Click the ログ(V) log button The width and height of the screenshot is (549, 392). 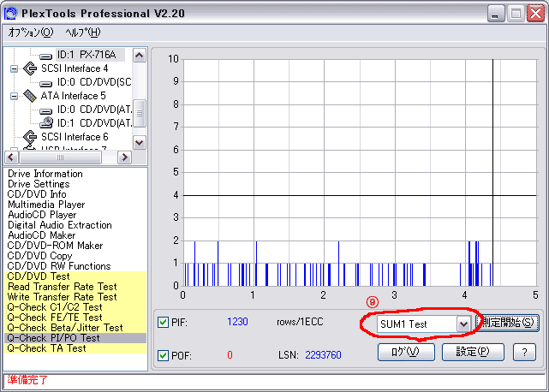point(406,352)
